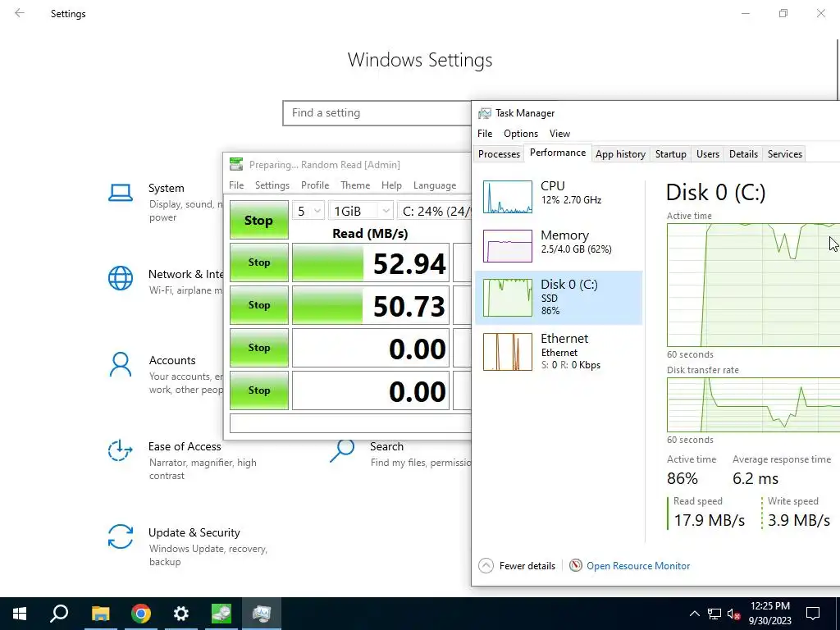This screenshot has height=630, width=840.
Task: Click the Stop button in the bottom result row
Action: click(258, 390)
